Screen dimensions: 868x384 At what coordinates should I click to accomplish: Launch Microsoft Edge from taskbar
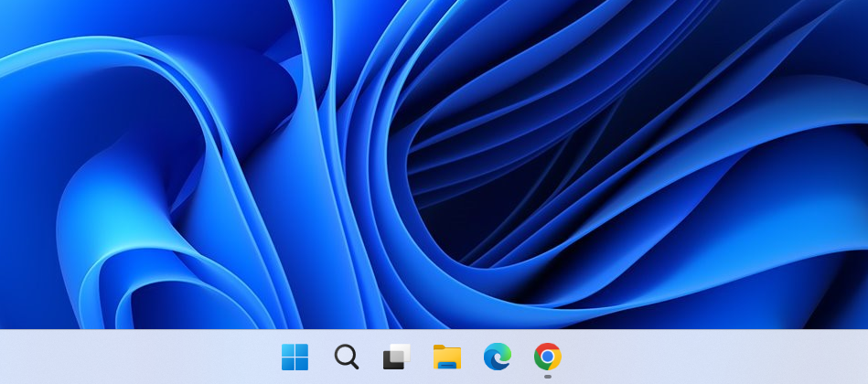pyautogui.click(x=497, y=357)
